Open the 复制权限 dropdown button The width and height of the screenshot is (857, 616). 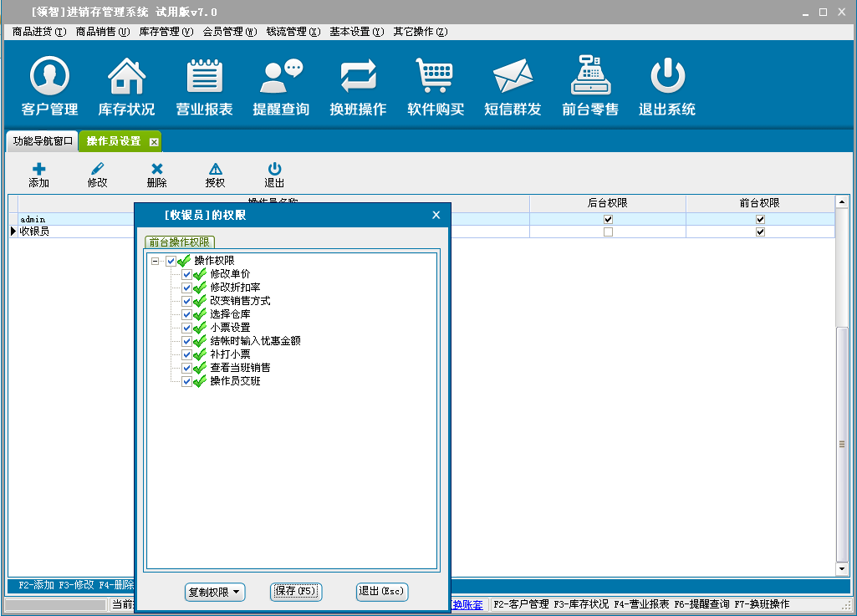point(215,592)
